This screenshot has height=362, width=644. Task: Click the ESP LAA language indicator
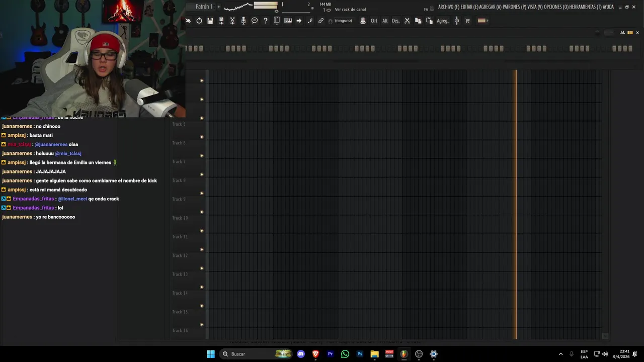584,354
